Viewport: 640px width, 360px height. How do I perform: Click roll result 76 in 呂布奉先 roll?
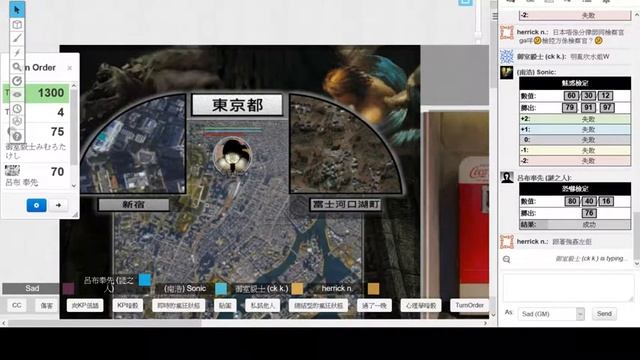[x=589, y=213]
